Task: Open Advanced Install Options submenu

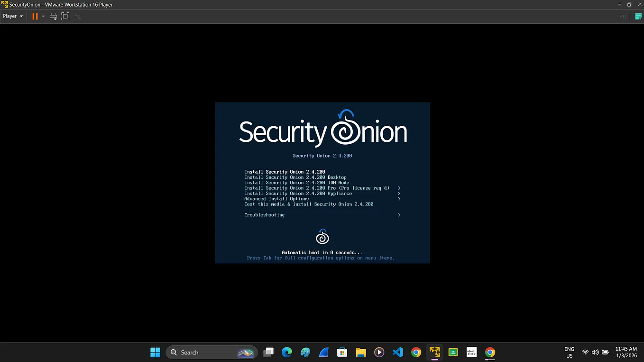Action: pos(276,199)
